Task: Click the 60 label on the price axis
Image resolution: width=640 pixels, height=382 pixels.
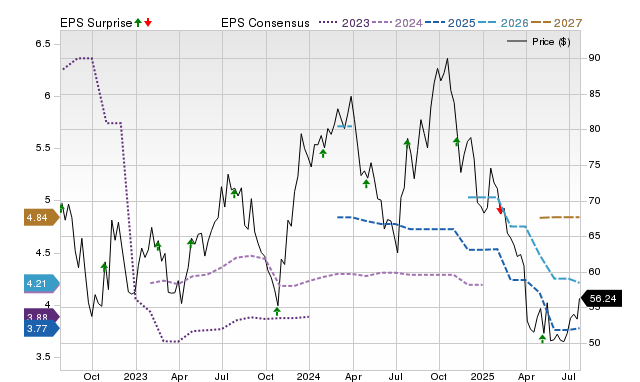Action: [x=594, y=272]
